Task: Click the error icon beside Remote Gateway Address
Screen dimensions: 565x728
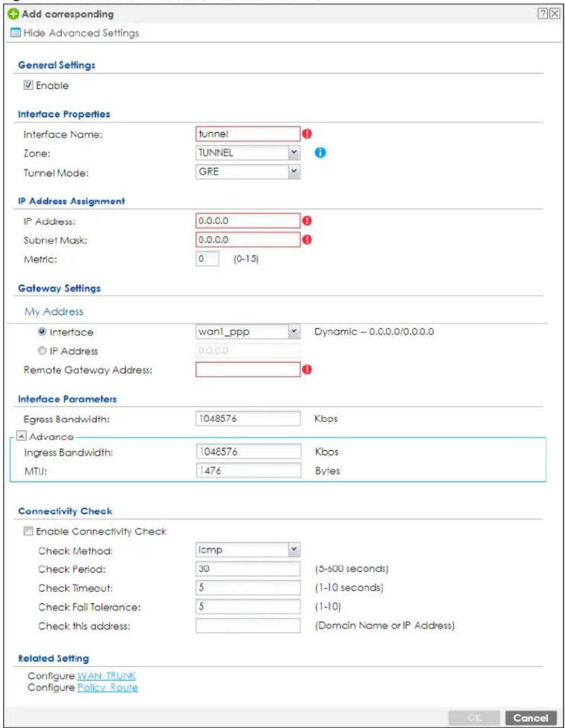Action: [x=306, y=370]
